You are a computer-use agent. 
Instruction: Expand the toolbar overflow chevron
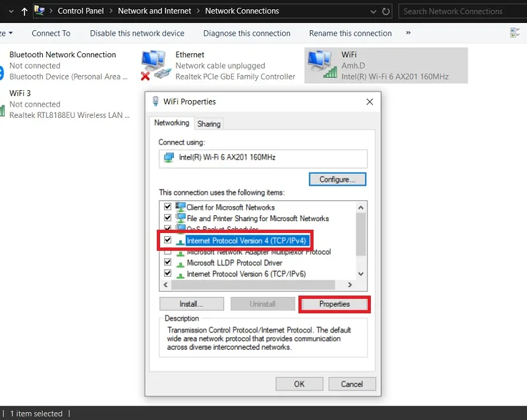408,33
